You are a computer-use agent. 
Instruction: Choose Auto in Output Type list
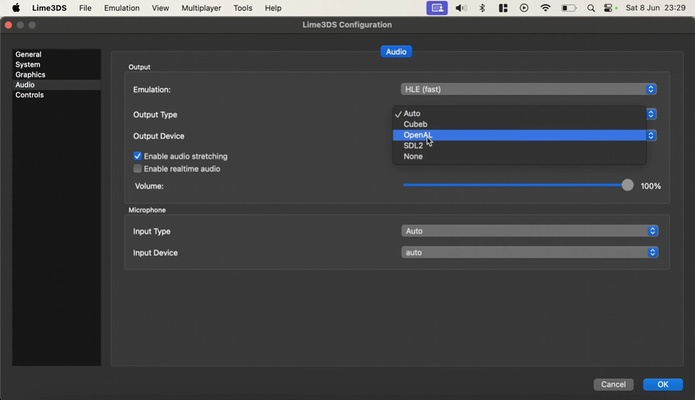tap(519, 114)
